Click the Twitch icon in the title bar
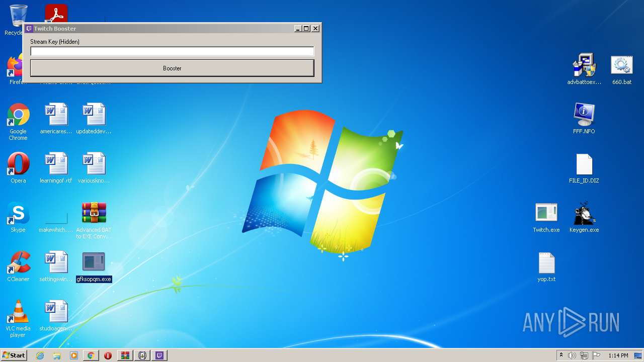644x362 pixels. (29, 29)
